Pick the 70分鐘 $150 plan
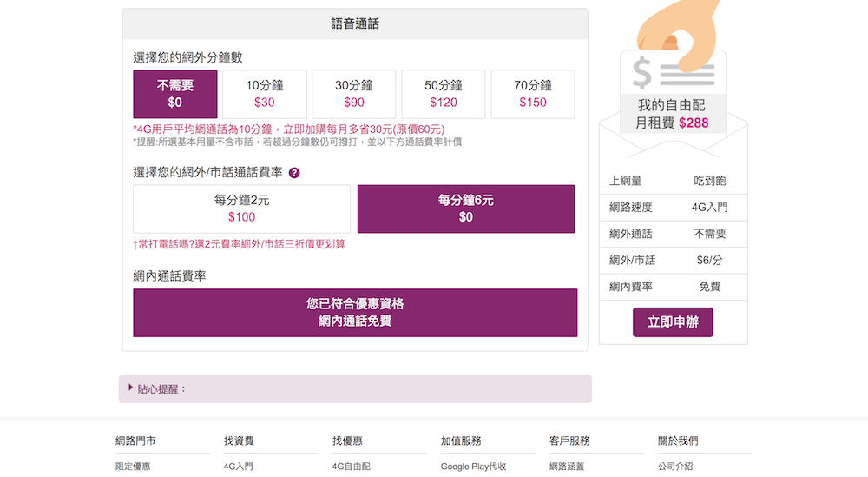 (x=533, y=94)
